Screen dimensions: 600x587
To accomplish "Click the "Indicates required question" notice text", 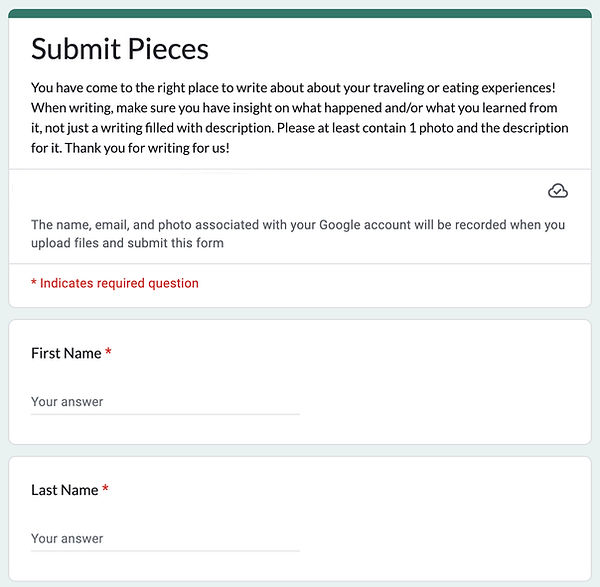I will click(119, 283).
